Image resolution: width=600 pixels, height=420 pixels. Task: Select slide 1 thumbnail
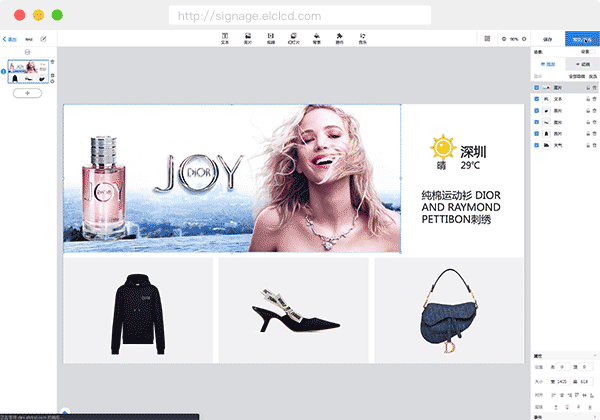[28, 72]
